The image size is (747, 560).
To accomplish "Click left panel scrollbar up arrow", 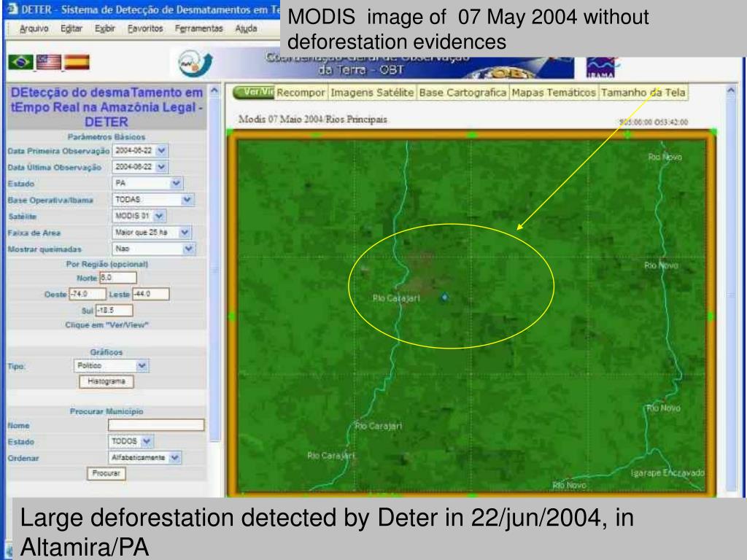I will click(x=215, y=90).
